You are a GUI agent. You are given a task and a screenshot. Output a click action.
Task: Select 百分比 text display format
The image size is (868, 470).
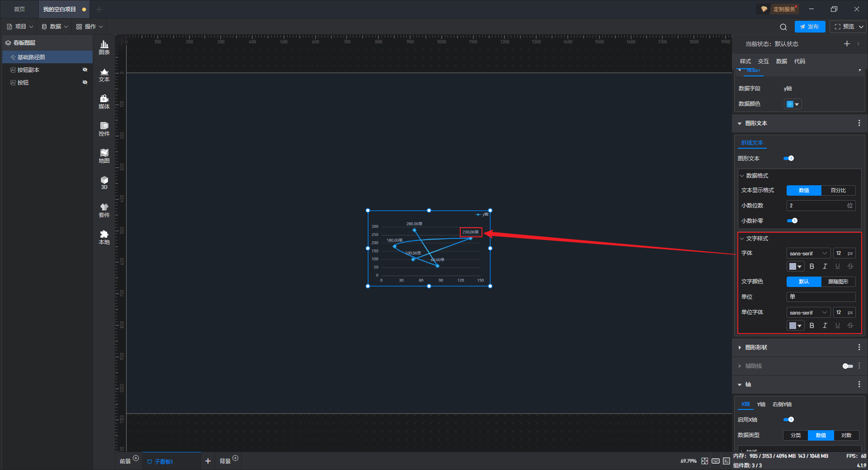(838, 191)
